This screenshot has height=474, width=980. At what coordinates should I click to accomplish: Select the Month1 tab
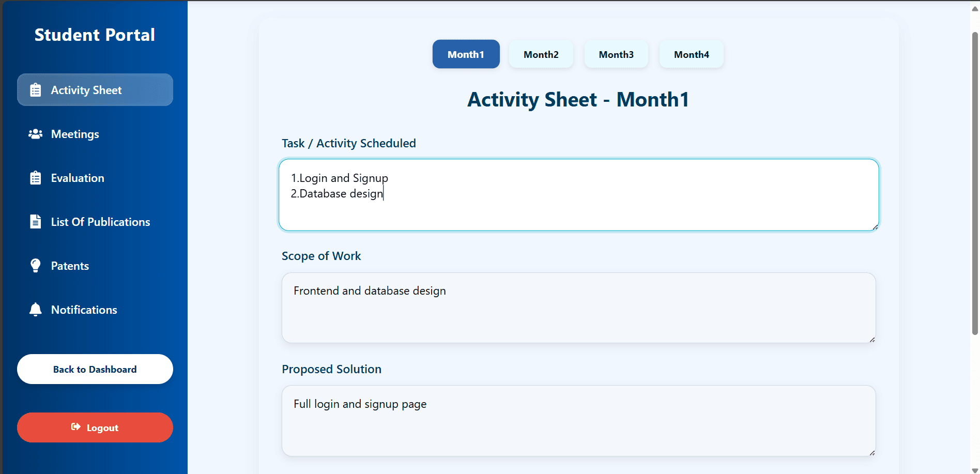(x=466, y=54)
